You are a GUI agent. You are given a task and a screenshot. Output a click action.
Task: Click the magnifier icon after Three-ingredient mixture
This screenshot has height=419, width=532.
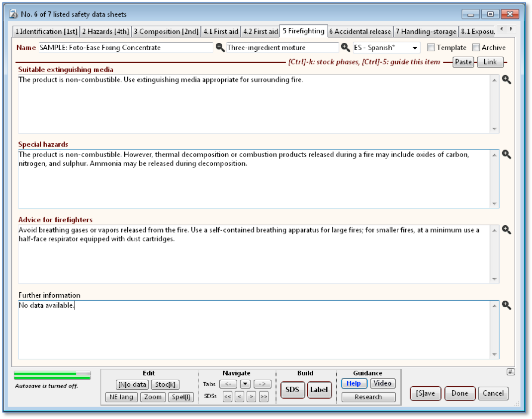[x=346, y=48]
